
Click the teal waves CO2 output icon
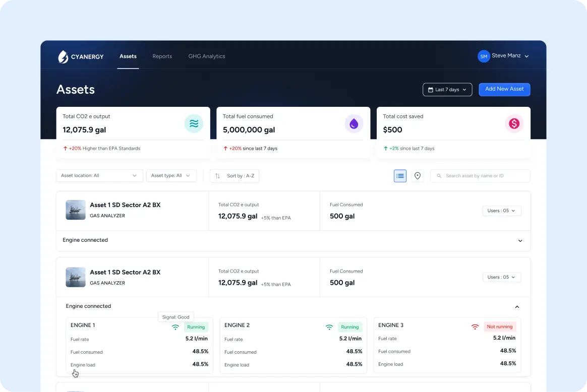point(194,123)
